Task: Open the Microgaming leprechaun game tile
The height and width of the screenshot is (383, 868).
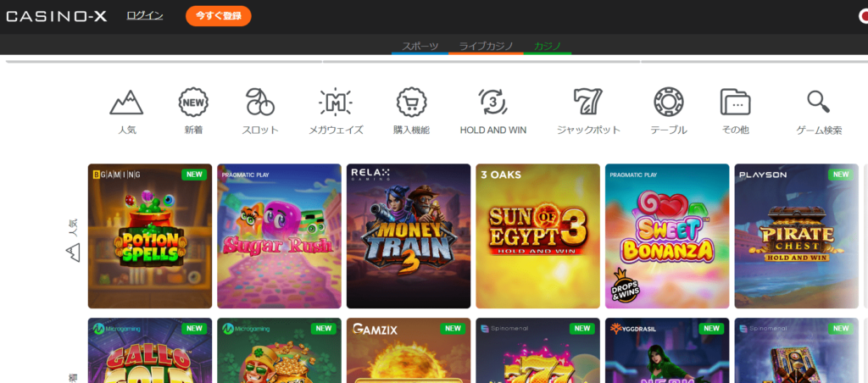Action: point(279,350)
